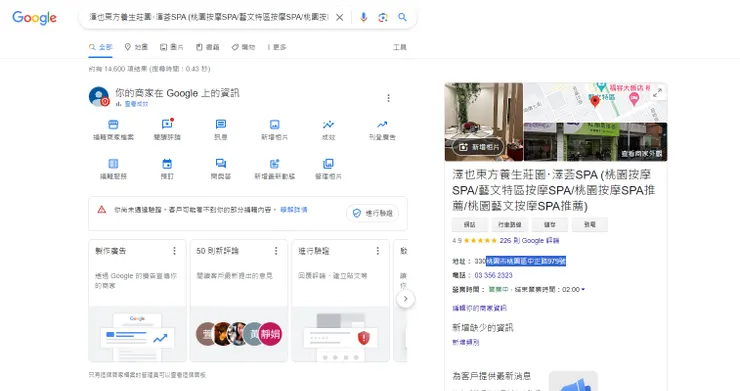Open three-dot menu beside business info heading
The image size is (740, 391).
click(388, 98)
